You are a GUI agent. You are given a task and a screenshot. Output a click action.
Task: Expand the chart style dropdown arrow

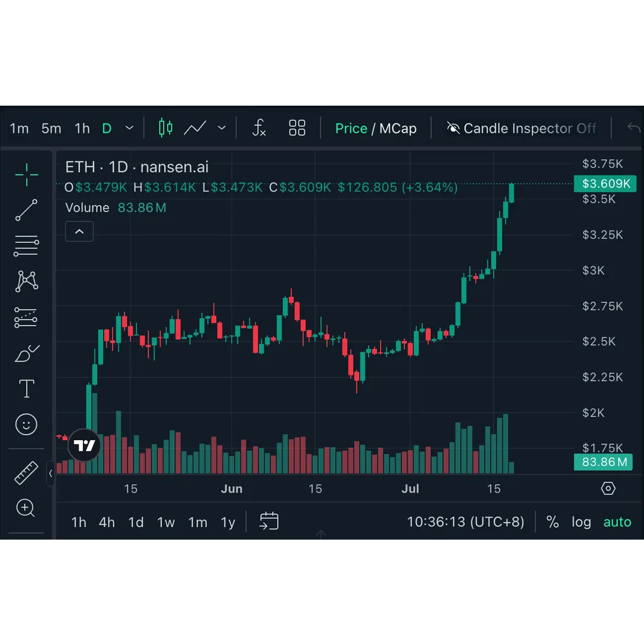coord(222,128)
